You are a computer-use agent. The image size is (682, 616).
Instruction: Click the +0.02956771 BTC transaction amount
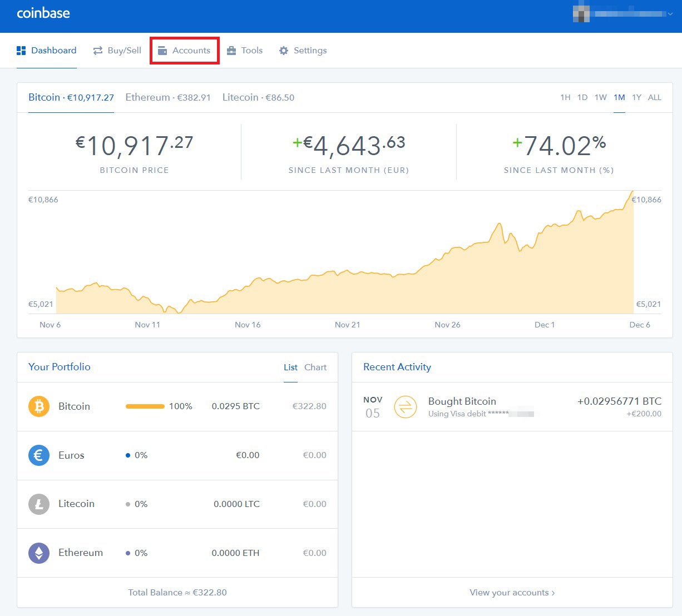click(619, 401)
